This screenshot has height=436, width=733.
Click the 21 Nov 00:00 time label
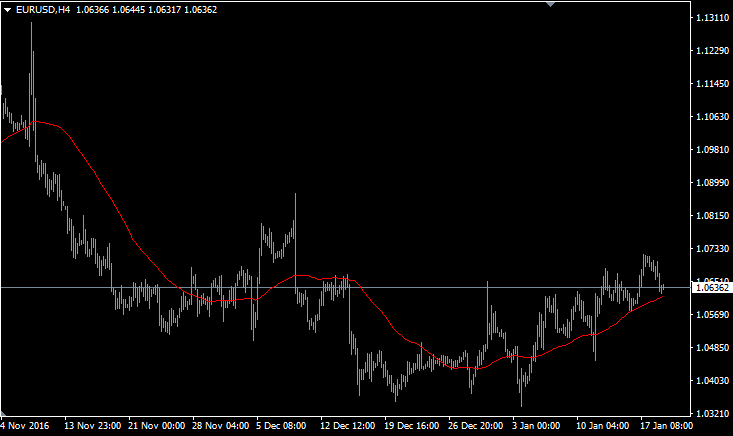click(157, 426)
